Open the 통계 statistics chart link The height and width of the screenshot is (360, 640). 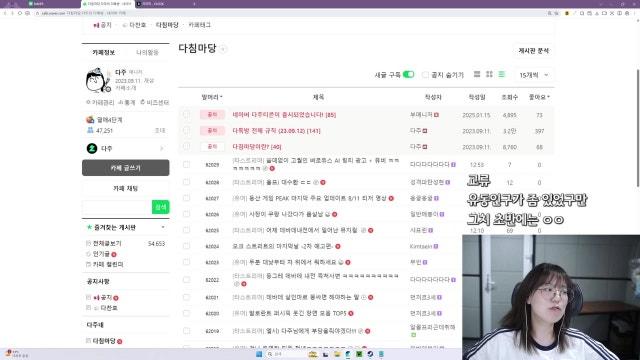127,102
